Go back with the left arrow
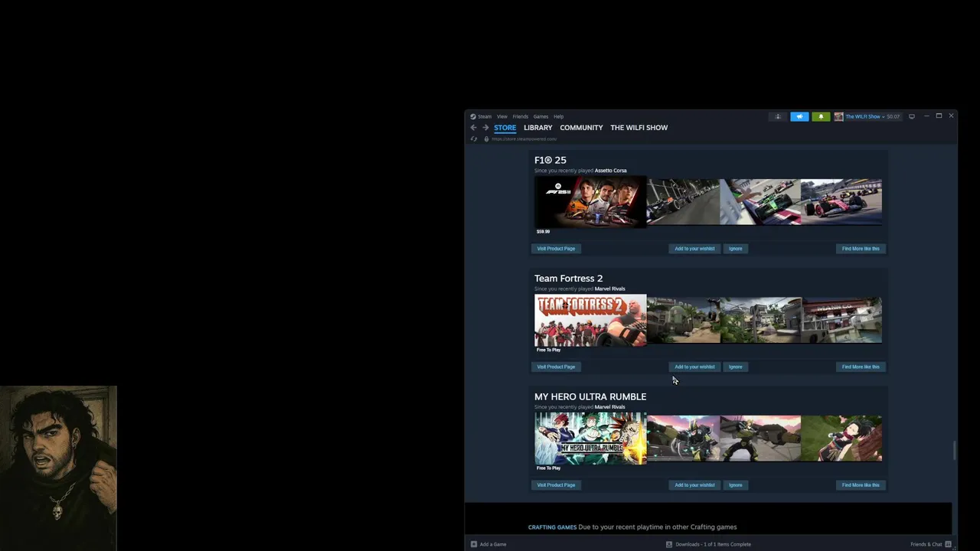Image resolution: width=980 pixels, height=551 pixels. tap(473, 128)
